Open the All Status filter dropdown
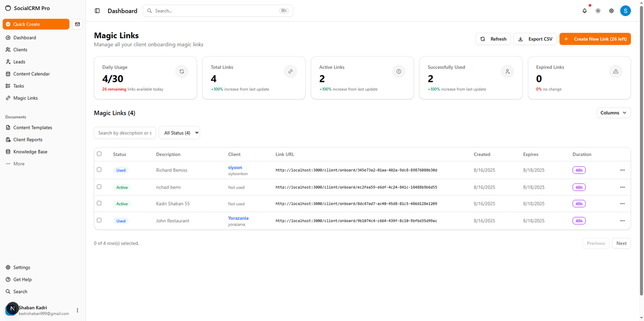 (179, 132)
